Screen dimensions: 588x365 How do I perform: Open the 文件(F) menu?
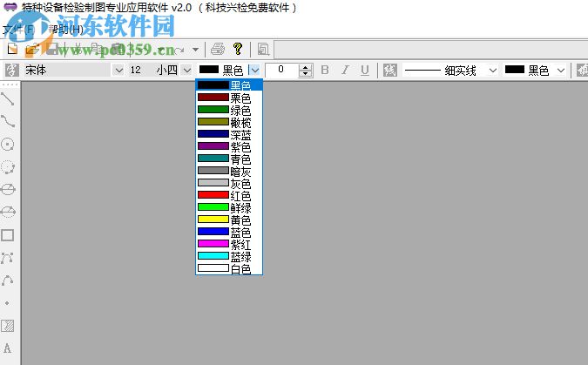(x=19, y=30)
